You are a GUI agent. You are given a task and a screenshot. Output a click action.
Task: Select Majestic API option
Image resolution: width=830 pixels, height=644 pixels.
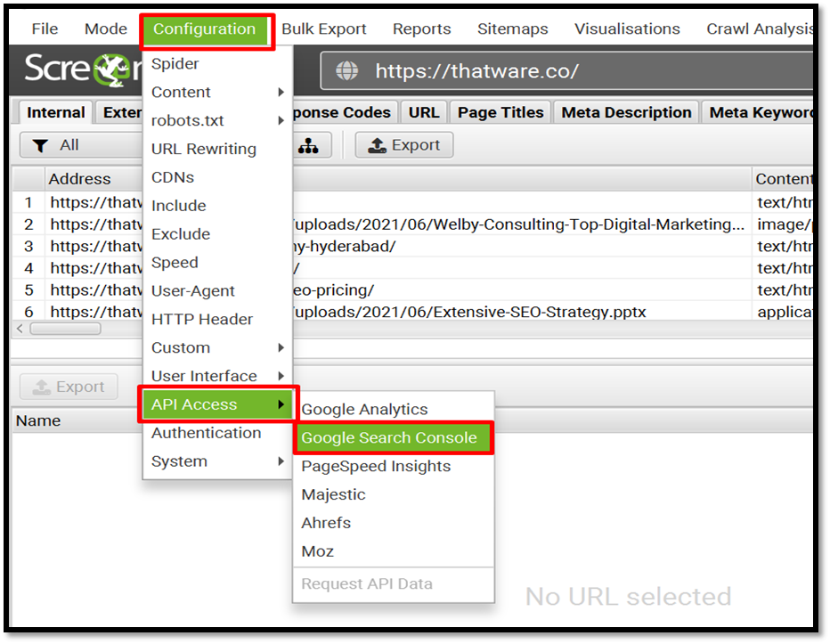click(394, 494)
